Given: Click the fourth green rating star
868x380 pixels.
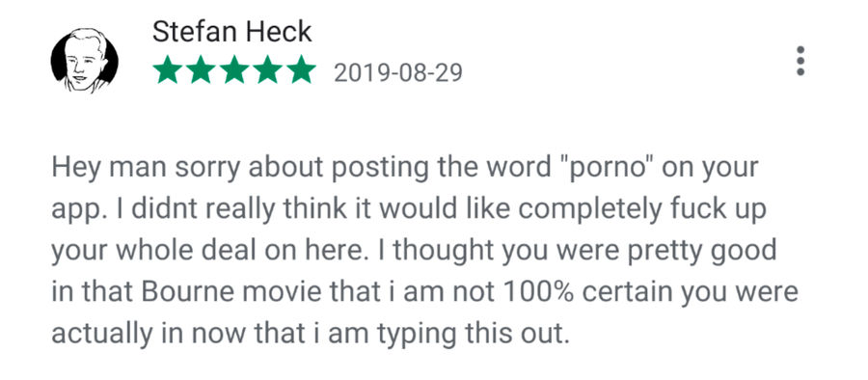Looking at the screenshot, I should (x=268, y=69).
